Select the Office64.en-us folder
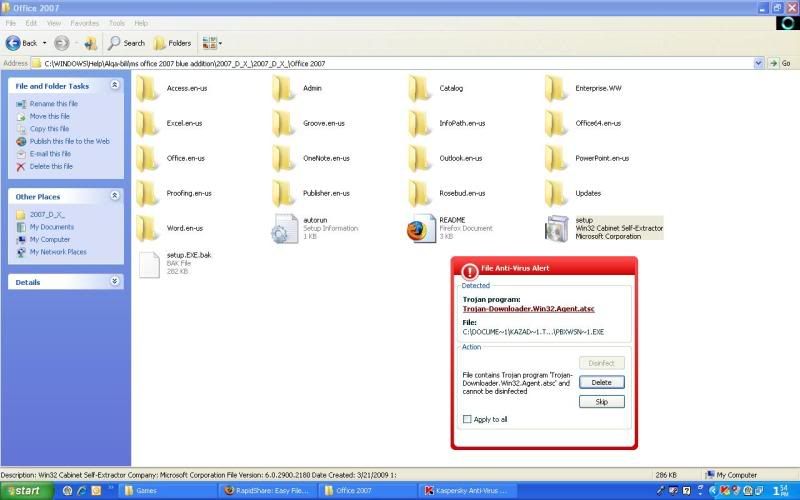800x500 pixels. pyautogui.click(x=583, y=123)
